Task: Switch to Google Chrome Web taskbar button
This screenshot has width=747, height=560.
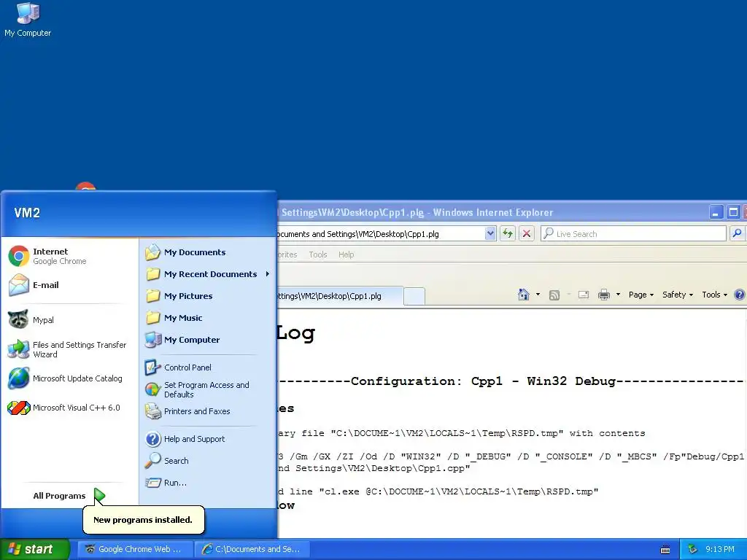Action: pos(135,549)
